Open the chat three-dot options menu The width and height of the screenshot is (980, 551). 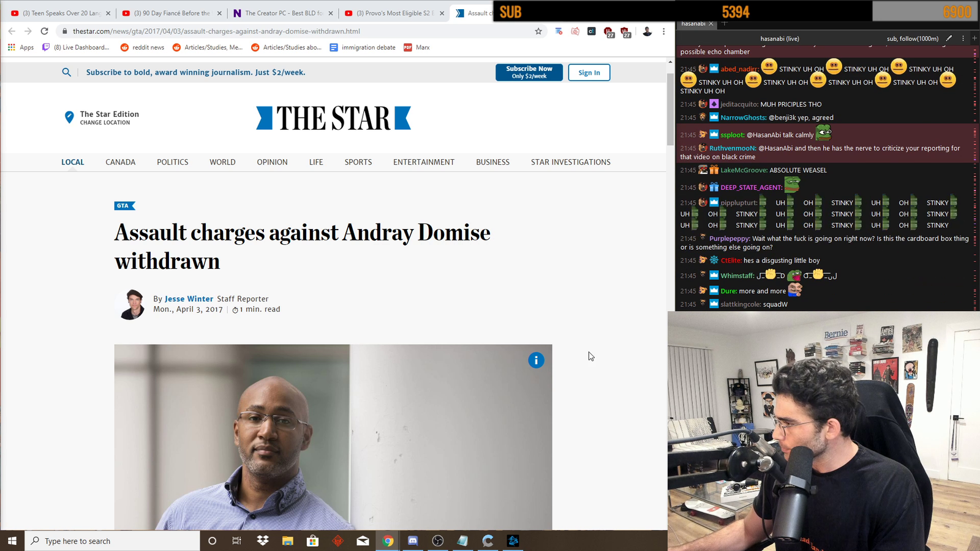pos(963,38)
